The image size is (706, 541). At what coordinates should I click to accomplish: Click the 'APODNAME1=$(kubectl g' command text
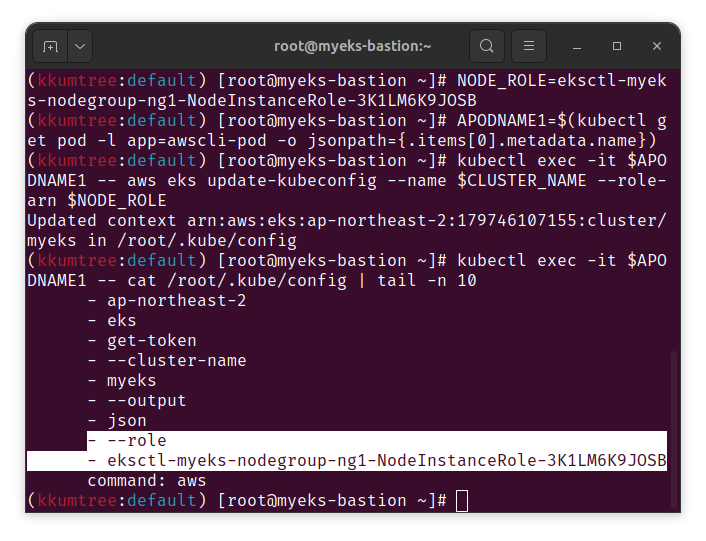tap(562, 121)
